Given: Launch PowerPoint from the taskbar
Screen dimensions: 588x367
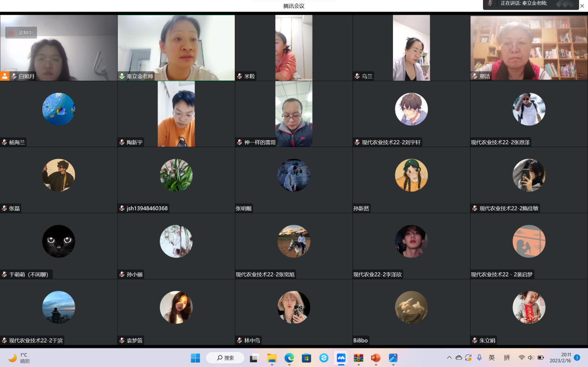Looking at the screenshot, I should pos(376,358).
